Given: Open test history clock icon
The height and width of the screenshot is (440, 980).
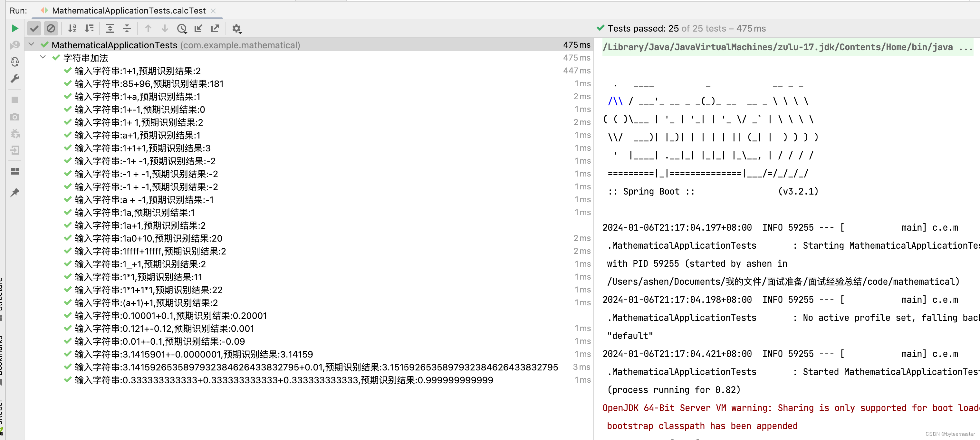Looking at the screenshot, I should tap(182, 29).
